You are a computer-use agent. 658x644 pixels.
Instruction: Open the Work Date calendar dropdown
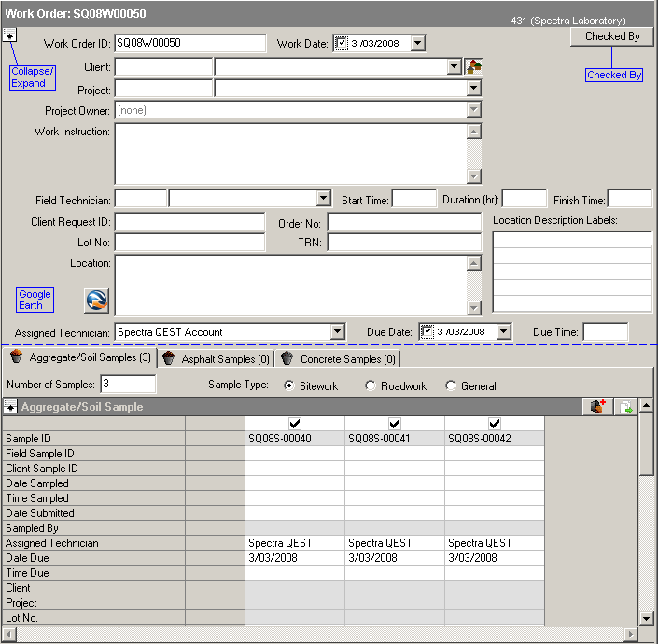417,43
